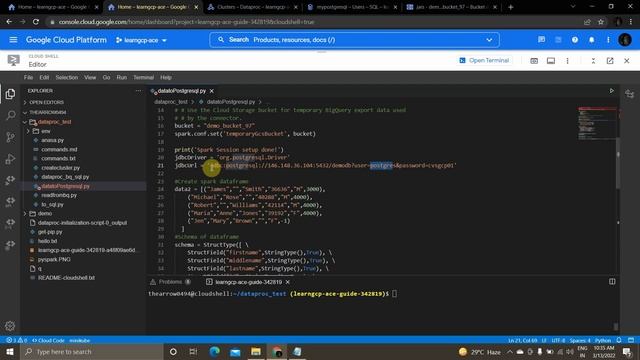
Task: Open the Run and Debug view
Action: [10, 158]
